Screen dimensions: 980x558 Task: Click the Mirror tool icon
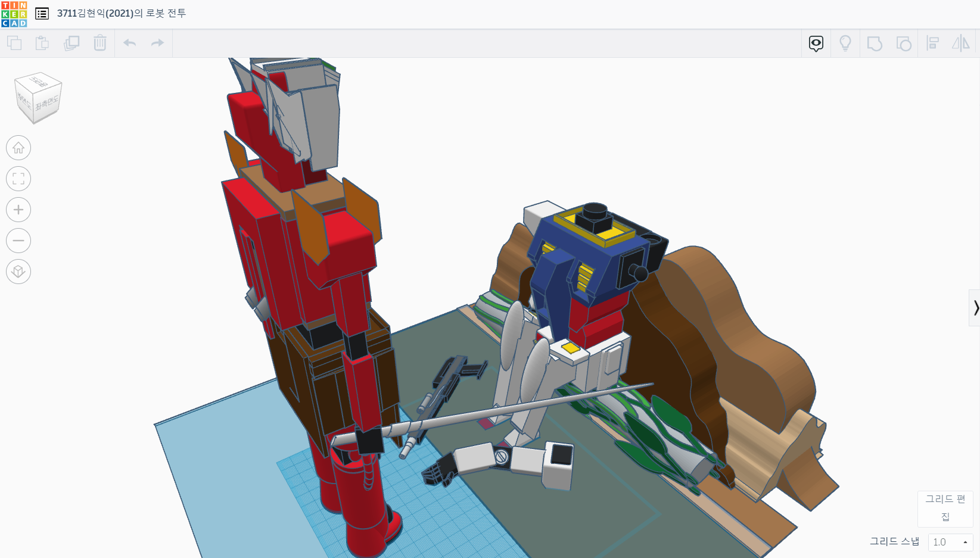click(961, 43)
